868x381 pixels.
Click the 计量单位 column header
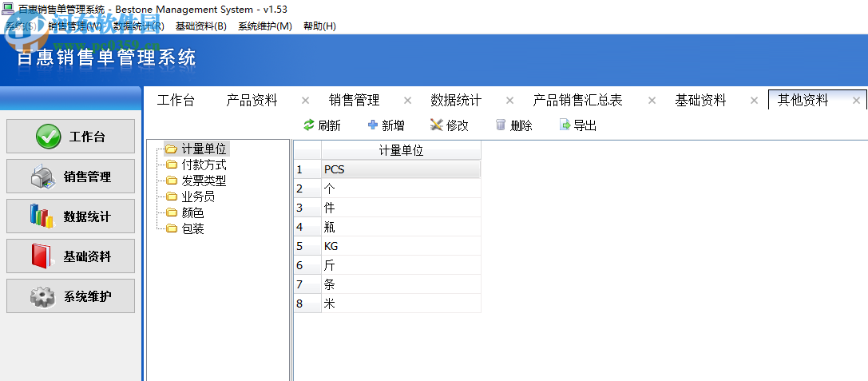pyautogui.click(x=401, y=151)
